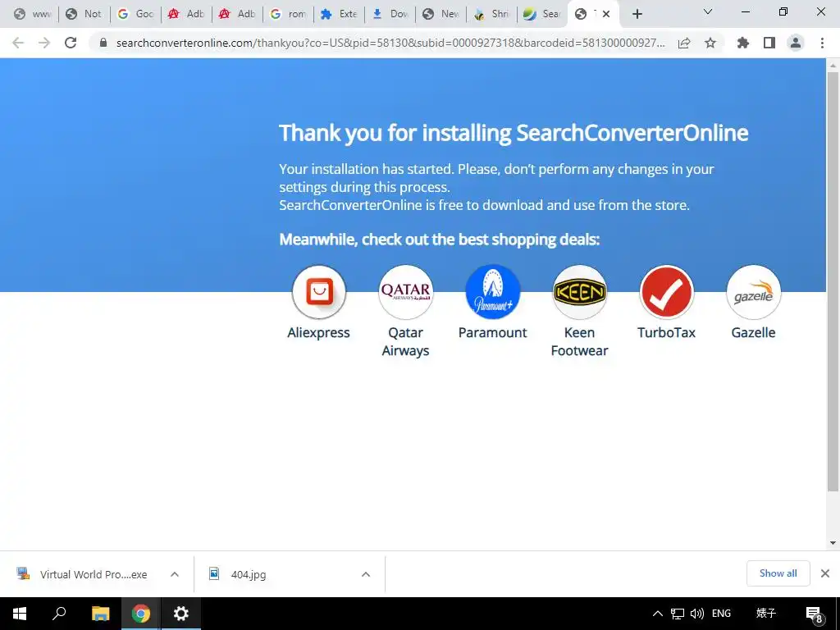Switch to the 'Shri' tab
Viewport: 840px width, 630px height.
[x=492, y=14]
